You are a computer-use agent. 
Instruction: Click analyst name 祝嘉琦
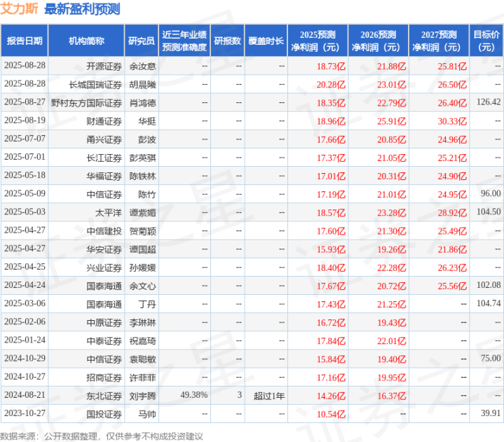click(143, 341)
